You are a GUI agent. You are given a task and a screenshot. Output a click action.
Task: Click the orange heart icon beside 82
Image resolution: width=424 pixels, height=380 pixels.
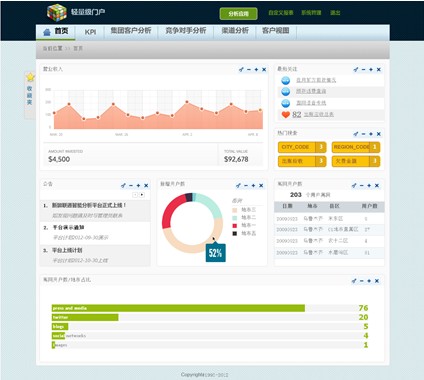[285, 115]
